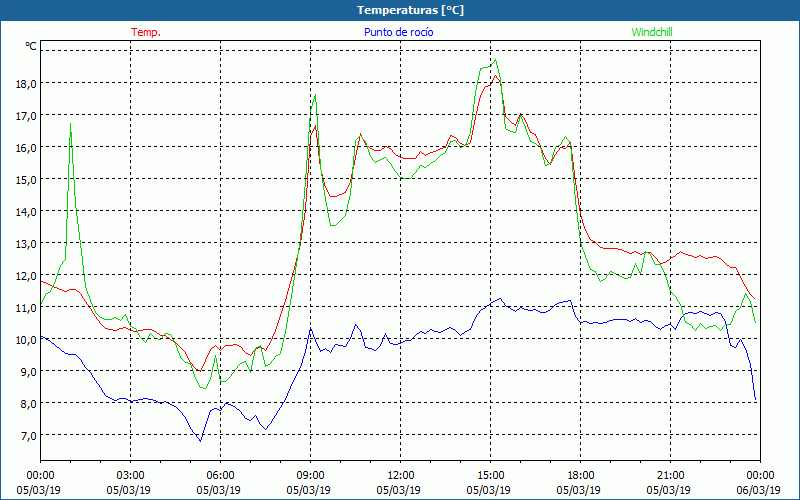
Task: Click the 10,0 y-axis value
Action: 27,339
